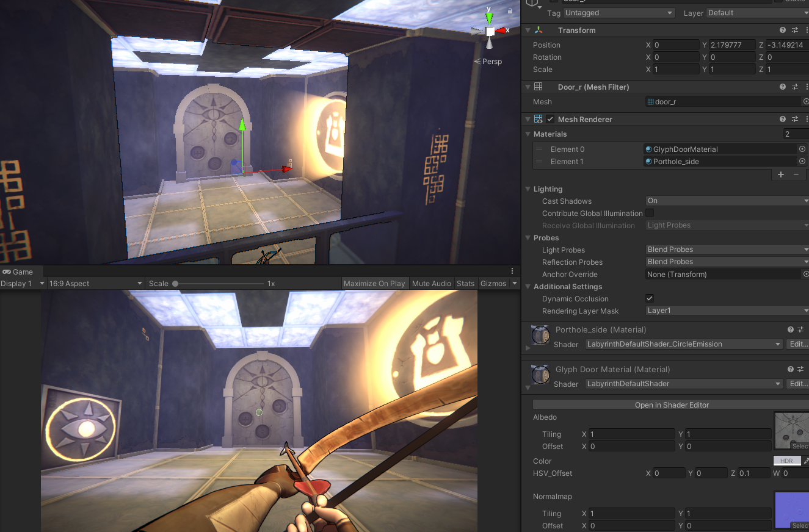809x532 pixels.
Task: Open Glyph Door Material help
Action: pyautogui.click(x=790, y=369)
